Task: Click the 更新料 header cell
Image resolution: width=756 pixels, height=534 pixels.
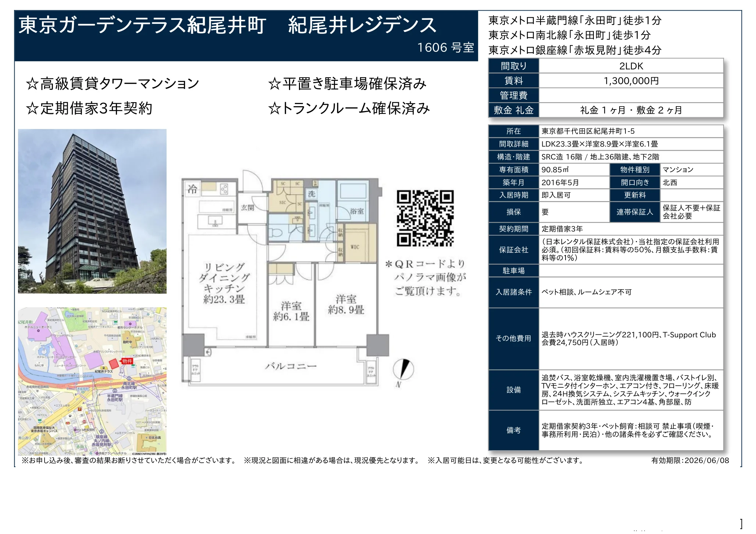Action: pyautogui.click(x=635, y=195)
